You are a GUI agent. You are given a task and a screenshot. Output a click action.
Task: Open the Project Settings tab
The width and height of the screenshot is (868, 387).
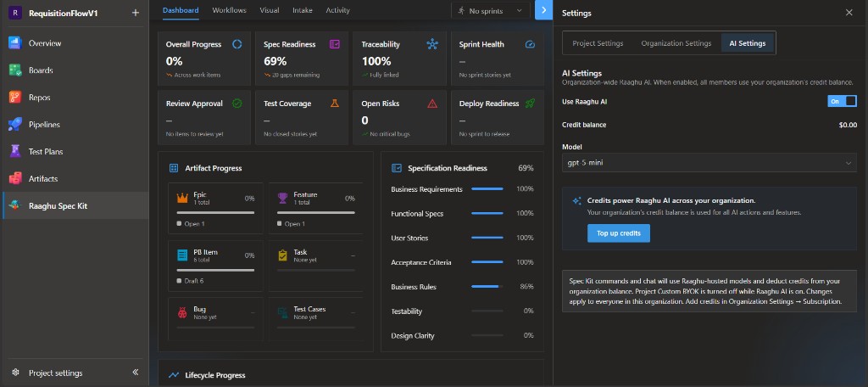(x=598, y=43)
